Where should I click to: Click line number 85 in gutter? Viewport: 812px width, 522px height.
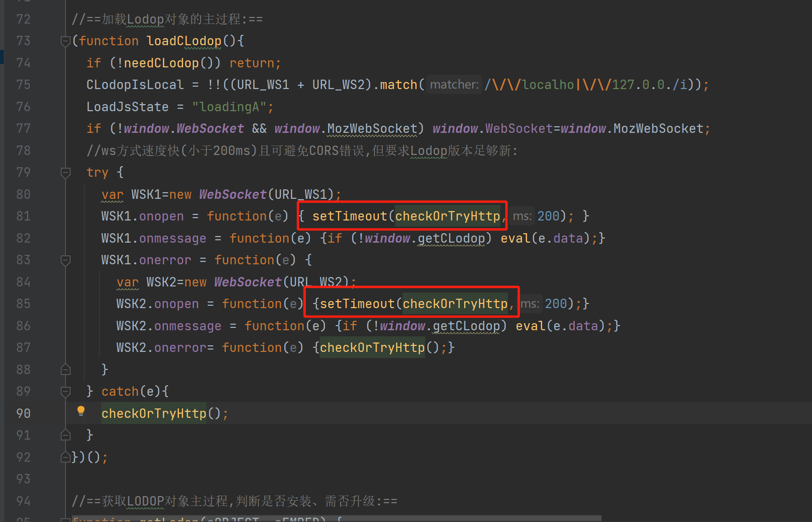(23, 304)
